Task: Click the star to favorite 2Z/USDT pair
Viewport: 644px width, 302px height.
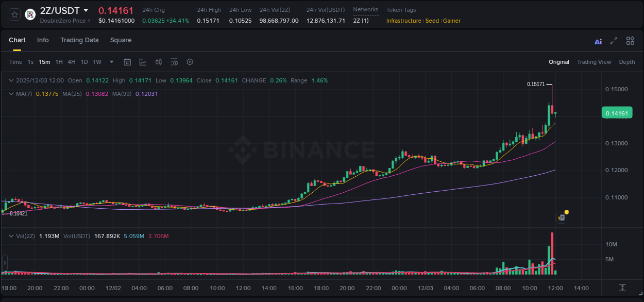Action: tap(14, 14)
